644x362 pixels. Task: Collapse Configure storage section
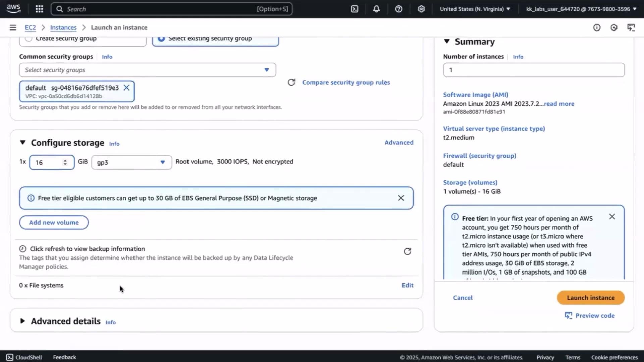pyautogui.click(x=22, y=143)
